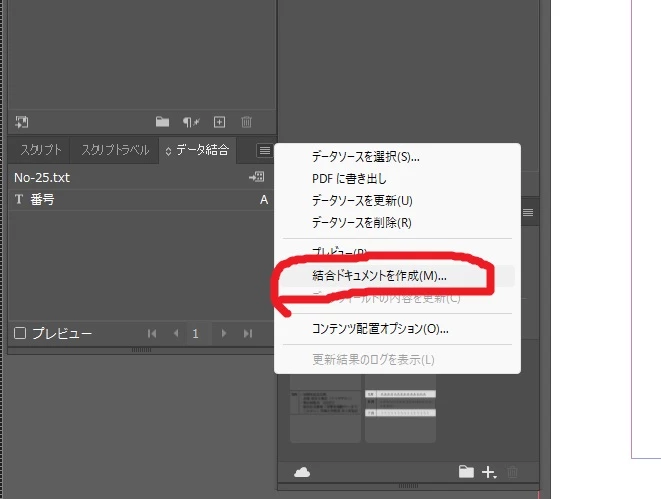Enable the プレビュー checkbox

pyautogui.click(x=20, y=333)
